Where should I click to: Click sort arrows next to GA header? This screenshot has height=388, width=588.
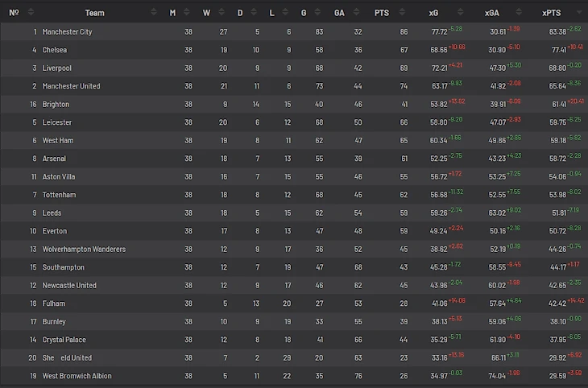pos(358,12)
